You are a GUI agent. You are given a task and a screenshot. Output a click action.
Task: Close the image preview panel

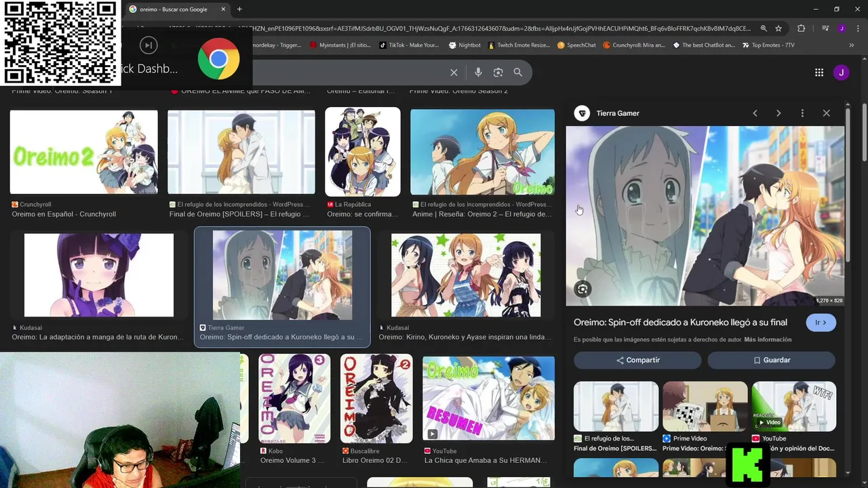(x=826, y=113)
